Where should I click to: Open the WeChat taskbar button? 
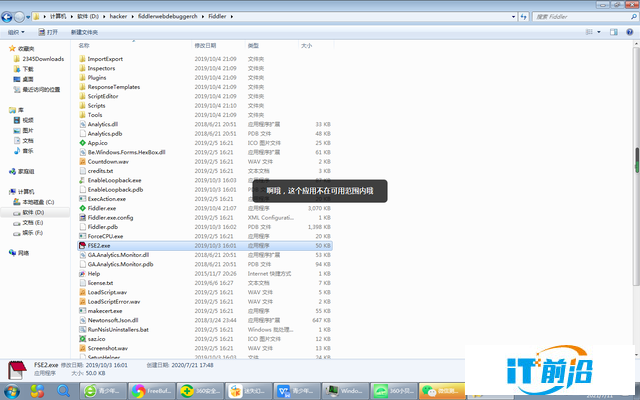[x=442, y=391]
